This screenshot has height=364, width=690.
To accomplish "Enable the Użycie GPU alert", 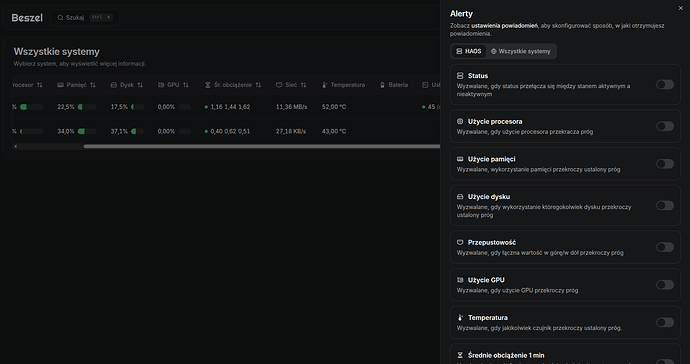I will (x=664, y=285).
